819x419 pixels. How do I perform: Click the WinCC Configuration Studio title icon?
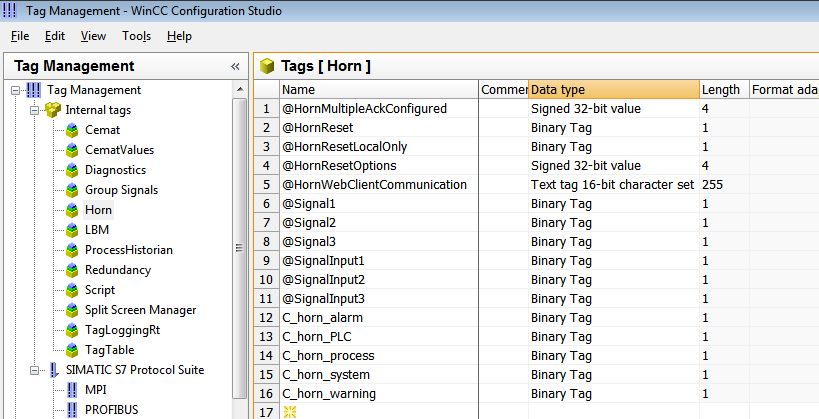pos(9,10)
